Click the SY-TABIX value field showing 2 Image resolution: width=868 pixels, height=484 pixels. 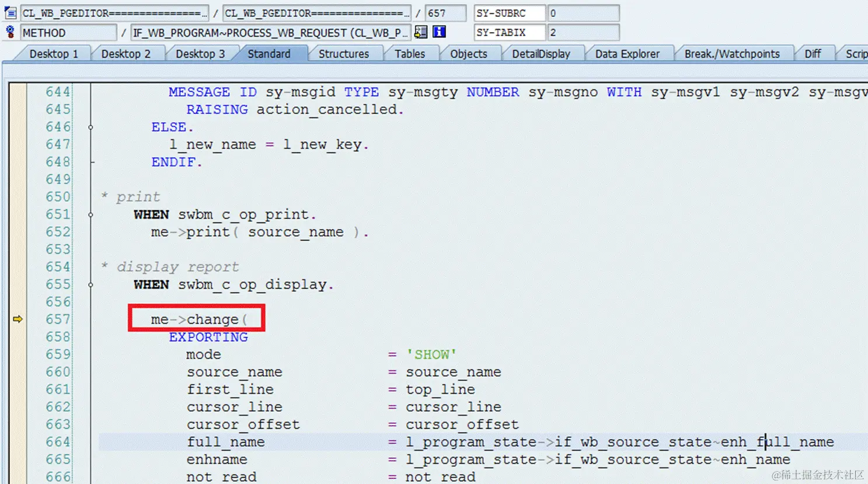[583, 33]
